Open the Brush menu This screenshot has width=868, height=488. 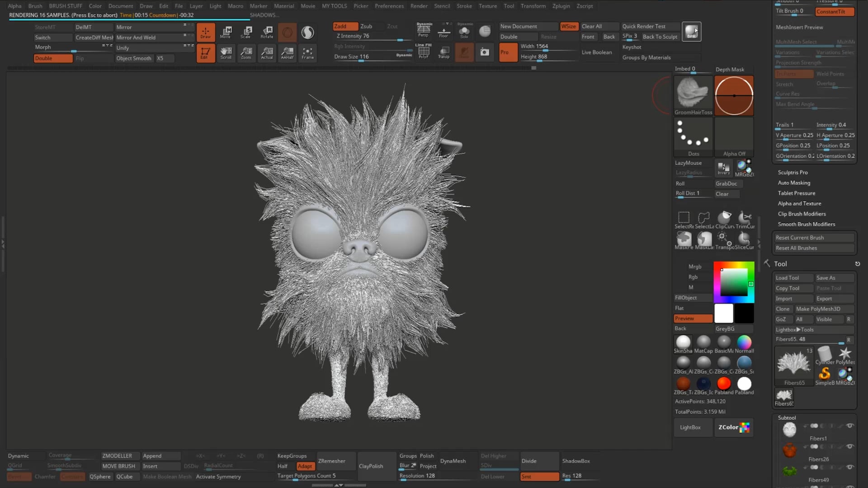click(x=35, y=6)
